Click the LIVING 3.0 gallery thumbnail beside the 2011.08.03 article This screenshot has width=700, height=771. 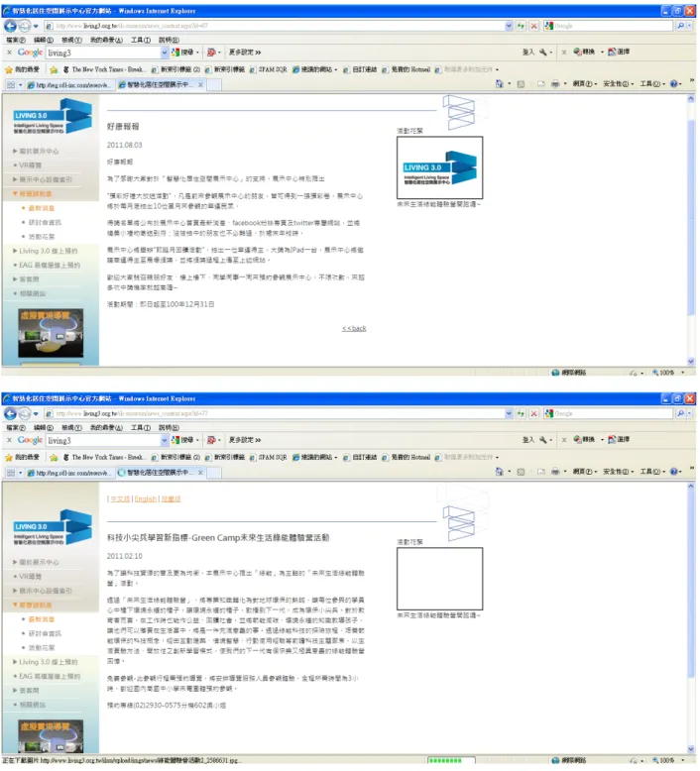pos(440,167)
